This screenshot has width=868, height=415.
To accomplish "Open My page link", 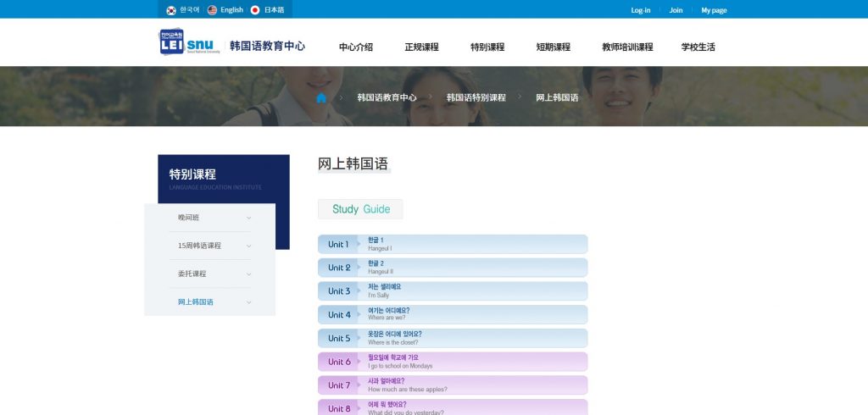I will pyautogui.click(x=714, y=10).
